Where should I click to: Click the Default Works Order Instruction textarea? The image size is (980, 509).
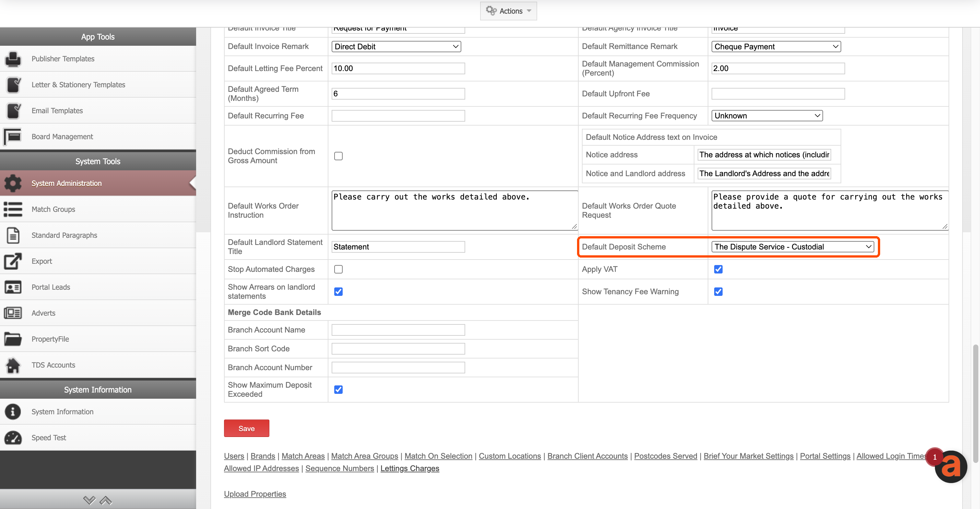pos(455,211)
